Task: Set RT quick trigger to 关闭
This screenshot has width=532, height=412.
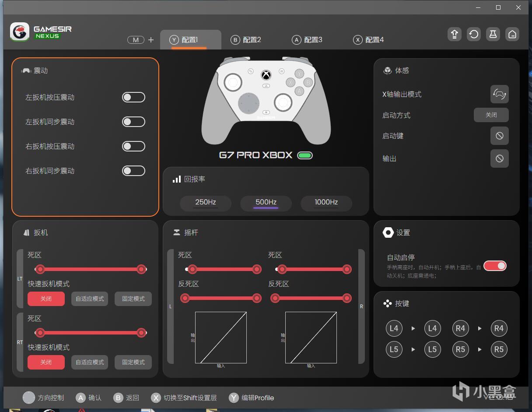Action: [x=46, y=362]
